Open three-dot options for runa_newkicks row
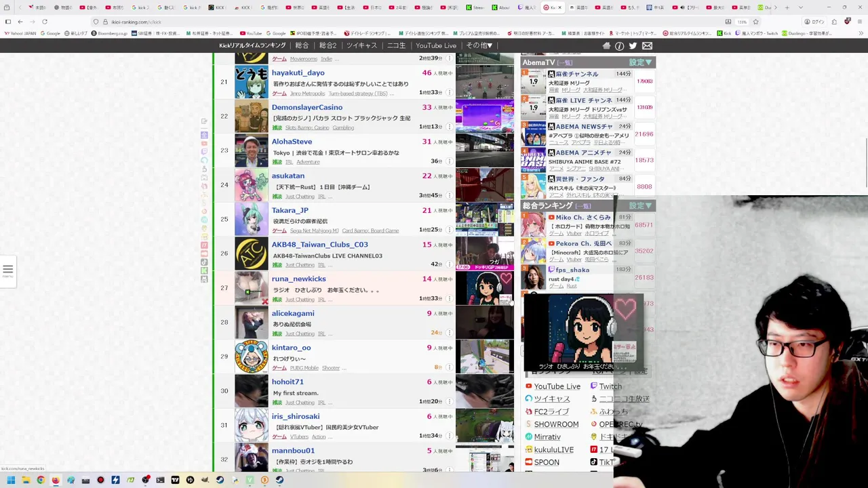The image size is (868, 488). 449,299
